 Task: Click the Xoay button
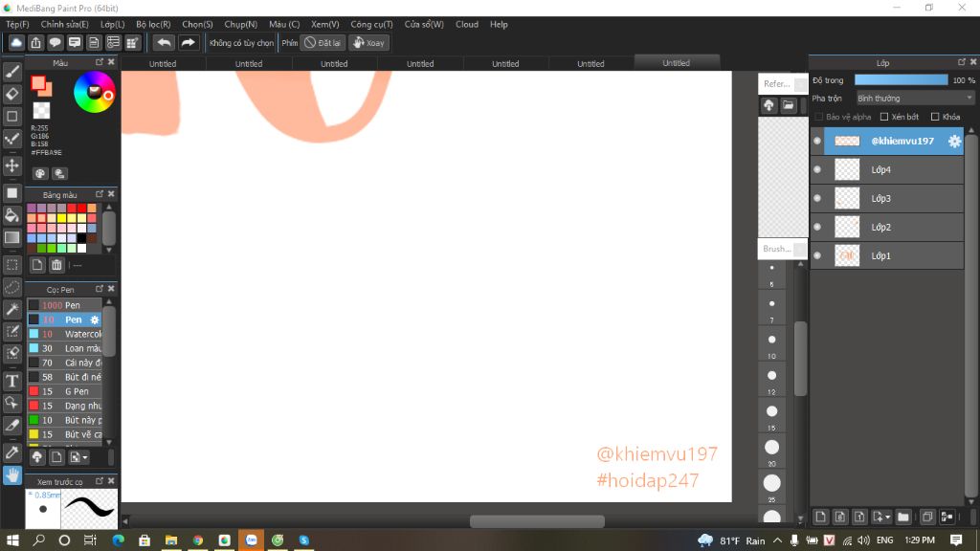click(x=368, y=42)
